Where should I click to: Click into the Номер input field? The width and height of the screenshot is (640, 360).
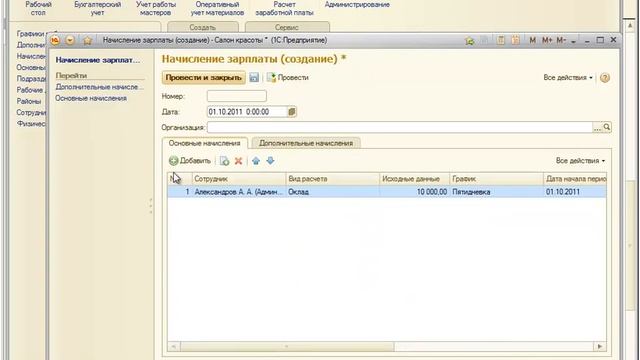pyautogui.click(x=237, y=96)
